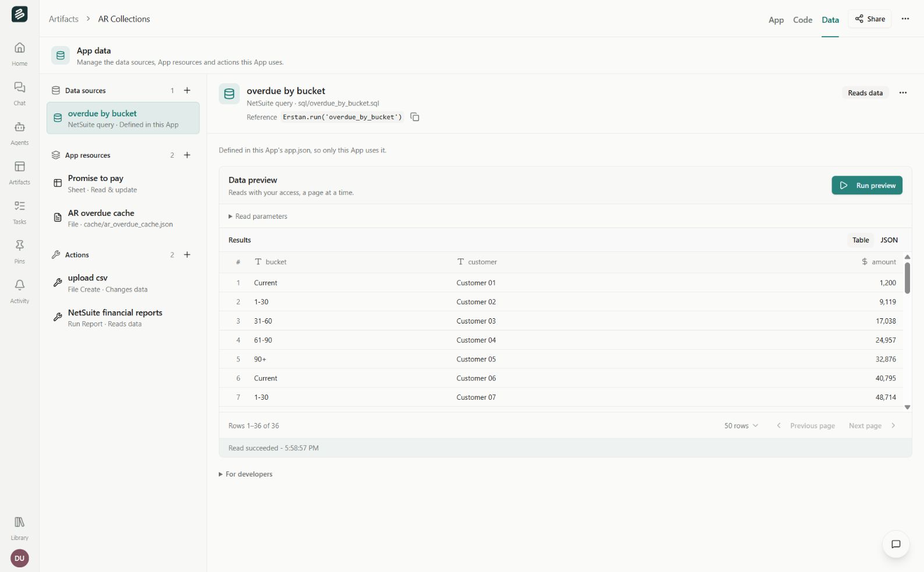
Task: Select the Data tab
Action: pos(830,20)
